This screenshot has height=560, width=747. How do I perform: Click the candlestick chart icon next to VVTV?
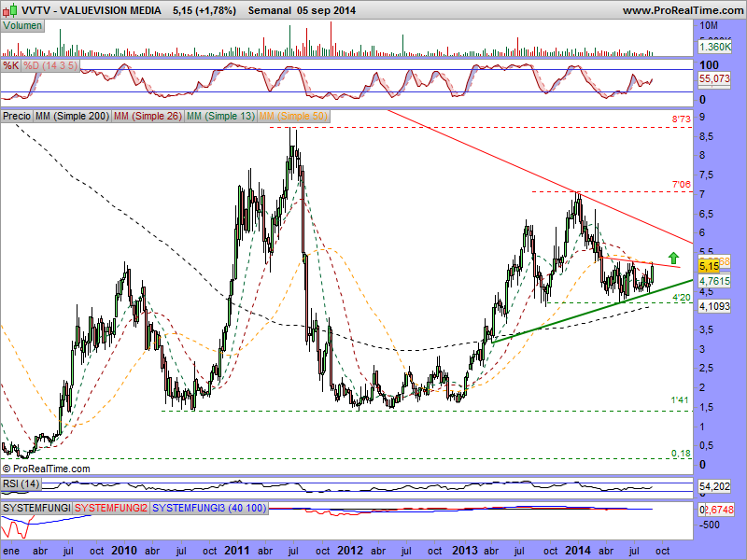pyautogui.click(x=10, y=9)
